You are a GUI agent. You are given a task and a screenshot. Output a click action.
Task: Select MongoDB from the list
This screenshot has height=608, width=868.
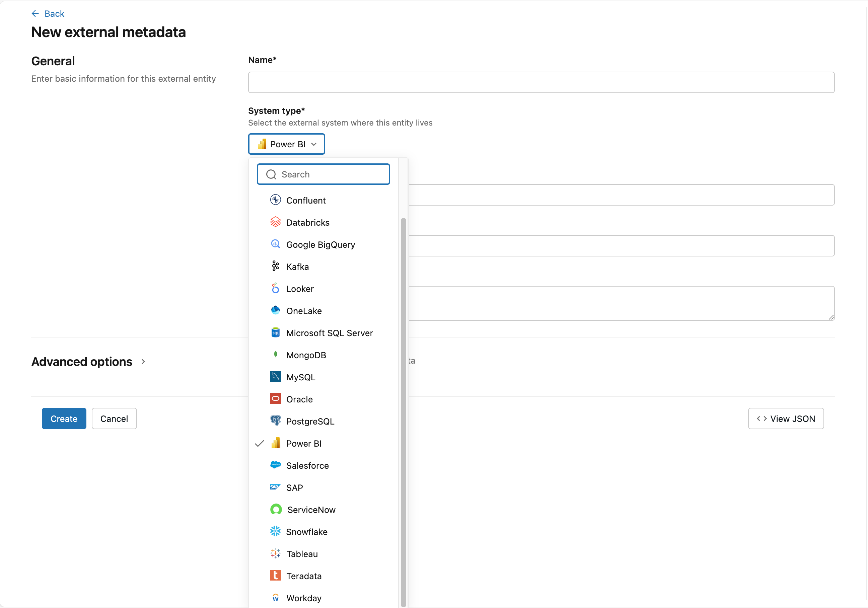[x=323, y=355]
